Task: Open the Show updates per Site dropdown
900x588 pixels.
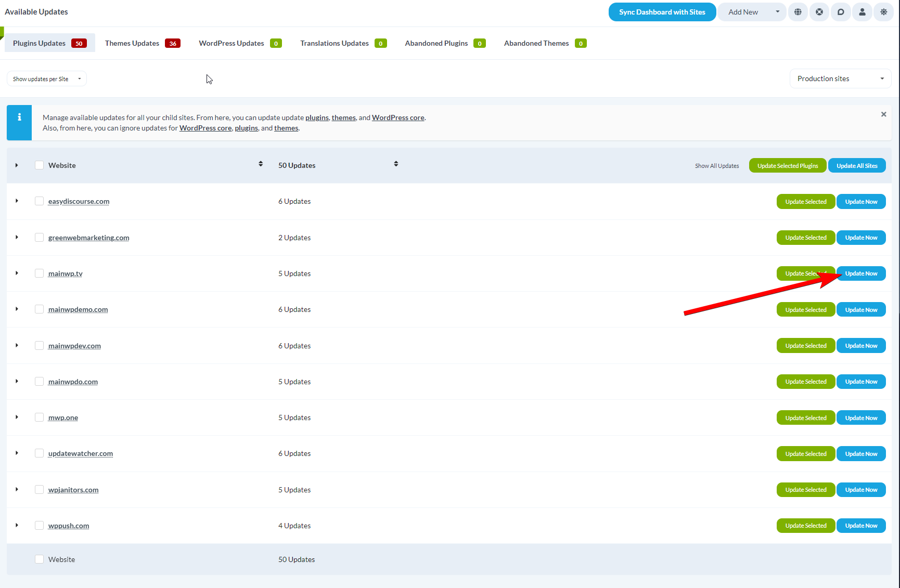Action: [x=46, y=79]
